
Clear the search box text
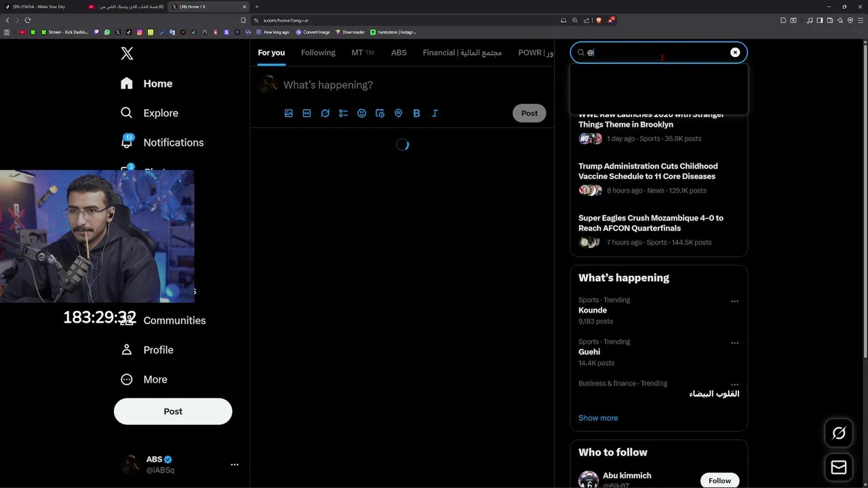coord(735,52)
